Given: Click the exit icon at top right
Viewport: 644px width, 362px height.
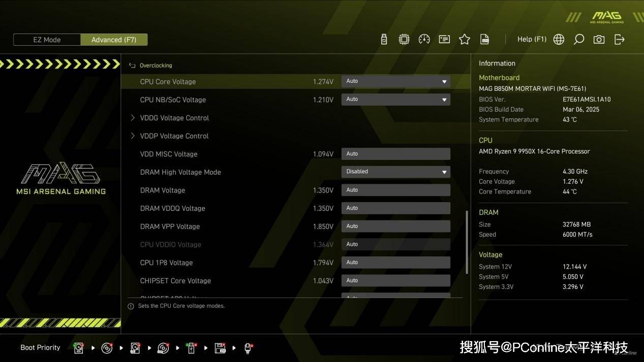Looking at the screenshot, I should pos(620,39).
